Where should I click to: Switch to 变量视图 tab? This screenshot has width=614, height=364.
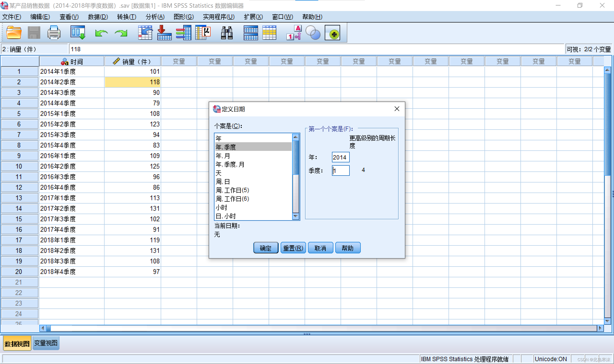coord(46,343)
